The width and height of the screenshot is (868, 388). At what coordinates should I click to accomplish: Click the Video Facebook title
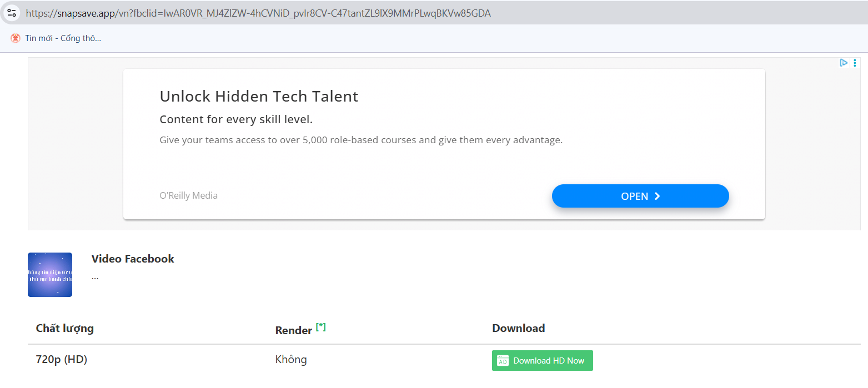tap(133, 259)
